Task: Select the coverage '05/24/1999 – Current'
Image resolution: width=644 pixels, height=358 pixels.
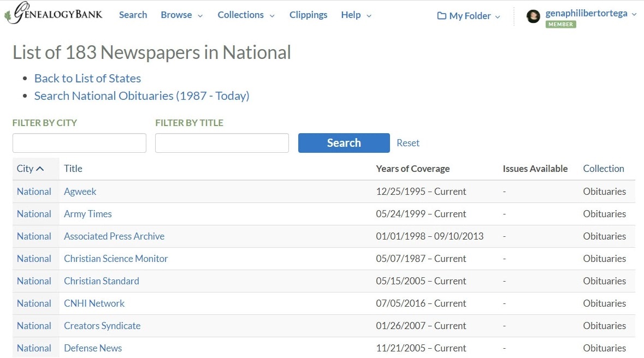Action: [421, 214]
